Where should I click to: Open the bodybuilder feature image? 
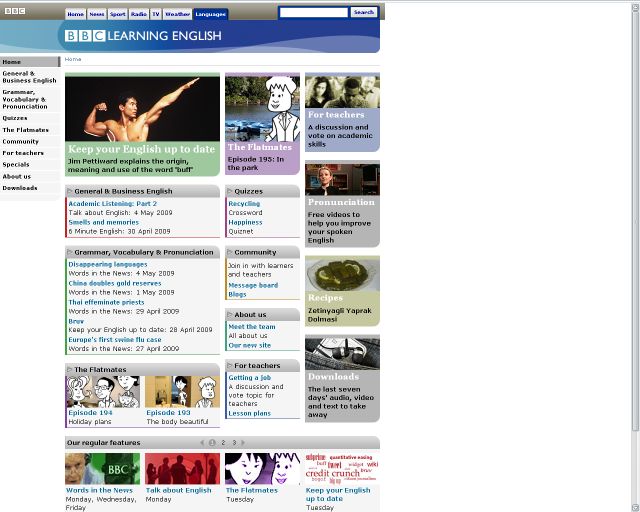click(142, 109)
